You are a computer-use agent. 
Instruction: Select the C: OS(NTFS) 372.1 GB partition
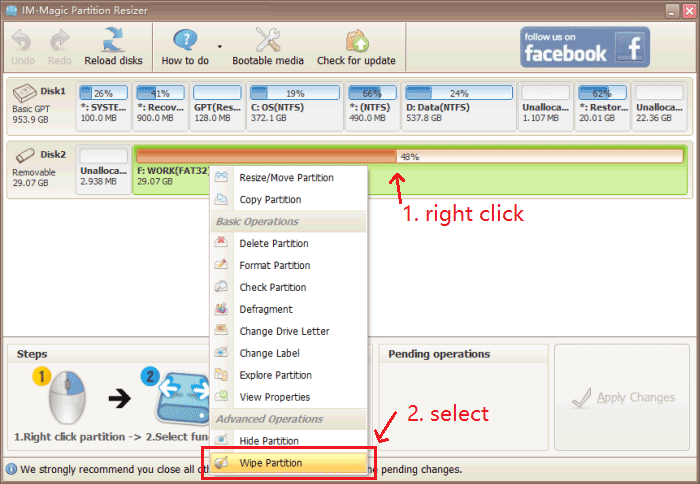pos(295,106)
